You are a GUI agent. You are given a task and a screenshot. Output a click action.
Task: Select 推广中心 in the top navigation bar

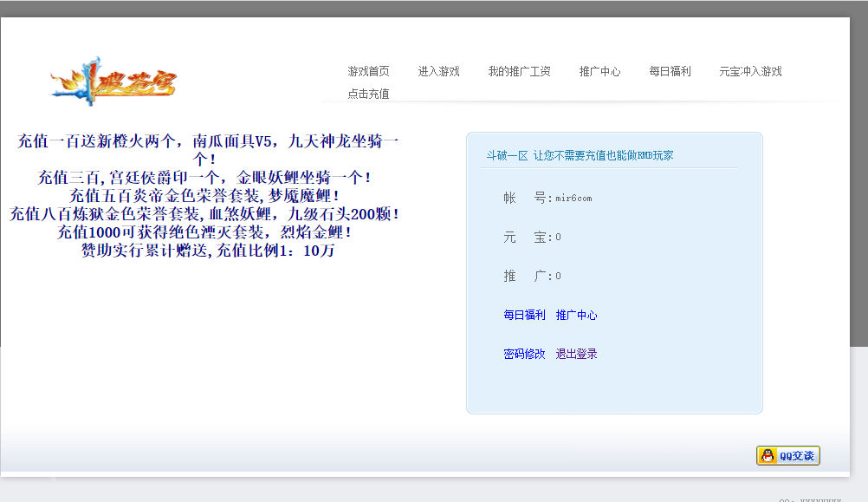pos(599,71)
